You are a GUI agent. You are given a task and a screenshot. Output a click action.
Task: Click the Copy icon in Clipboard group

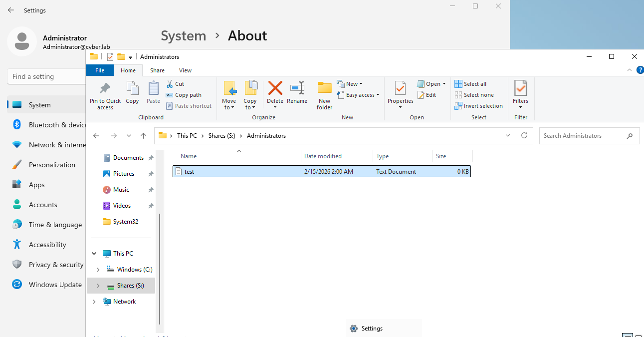[x=132, y=89]
